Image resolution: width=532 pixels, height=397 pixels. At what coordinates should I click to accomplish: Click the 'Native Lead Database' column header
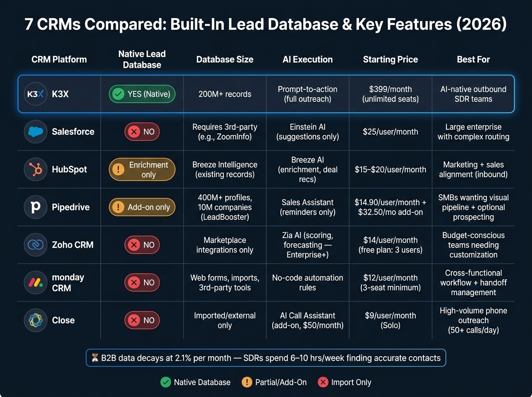click(x=142, y=59)
